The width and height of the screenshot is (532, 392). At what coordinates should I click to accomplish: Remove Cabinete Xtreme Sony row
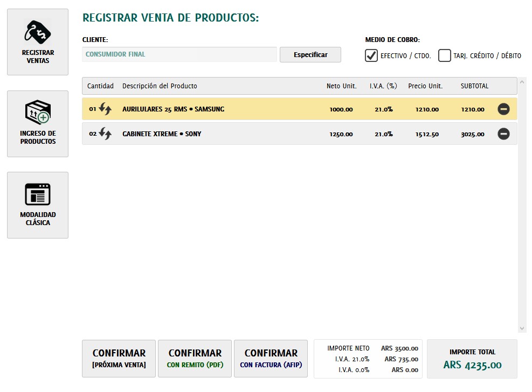503,134
